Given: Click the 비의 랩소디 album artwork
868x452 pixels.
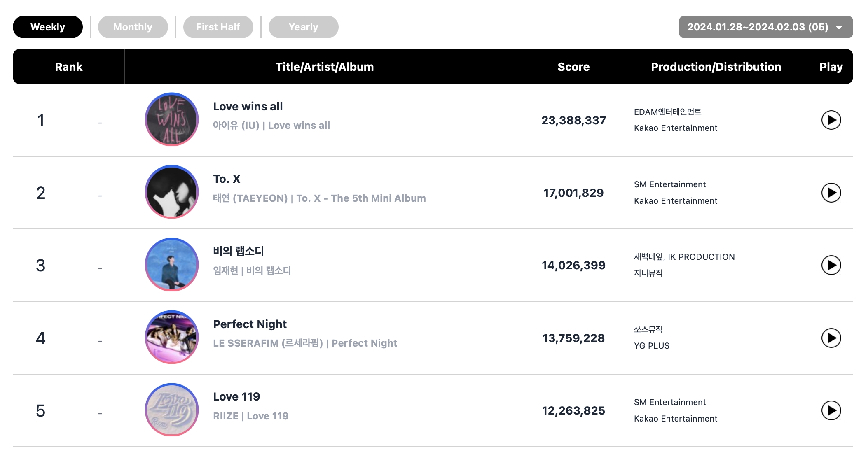Looking at the screenshot, I should point(172,265).
